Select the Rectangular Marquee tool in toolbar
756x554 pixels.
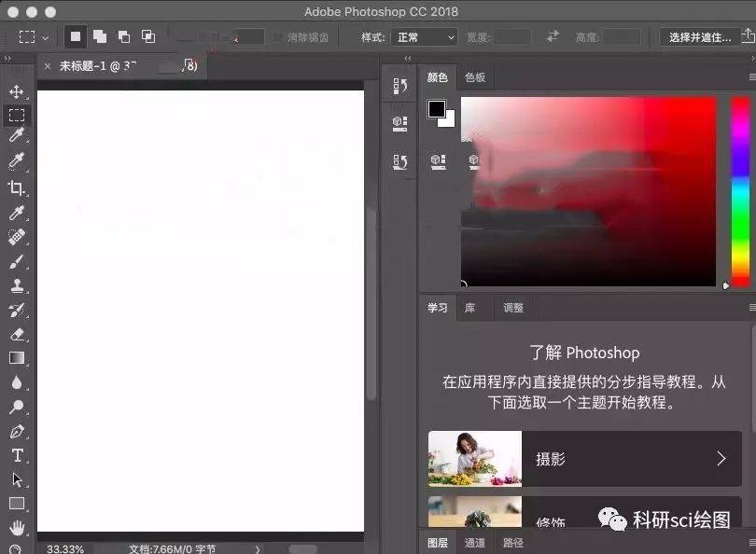tap(17, 115)
